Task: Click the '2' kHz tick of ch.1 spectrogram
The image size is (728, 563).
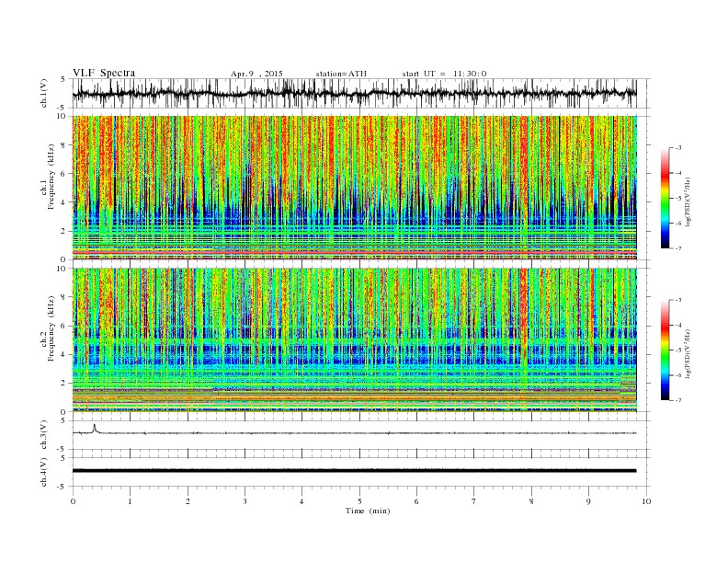Action: click(64, 231)
